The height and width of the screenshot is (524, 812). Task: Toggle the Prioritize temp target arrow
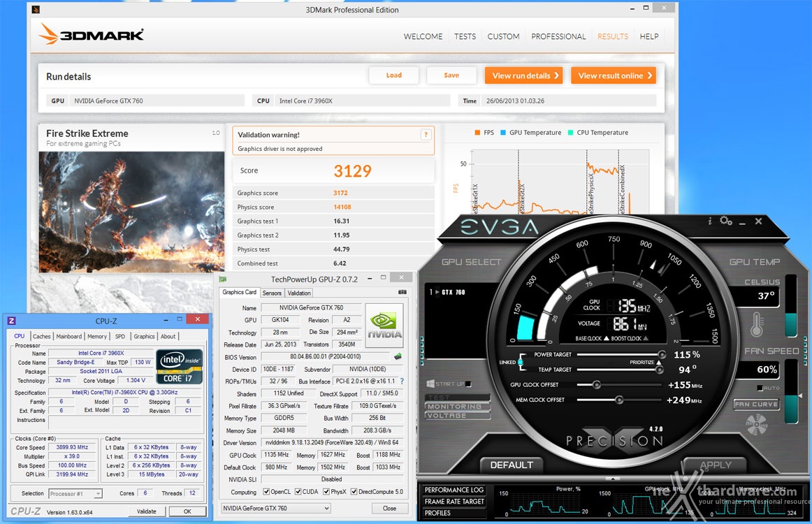coord(659,363)
